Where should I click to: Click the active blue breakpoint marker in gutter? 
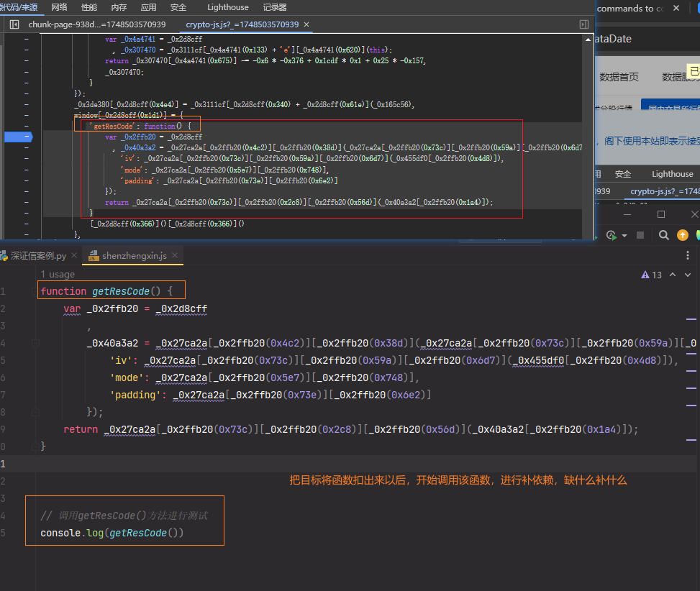tap(18, 137)
